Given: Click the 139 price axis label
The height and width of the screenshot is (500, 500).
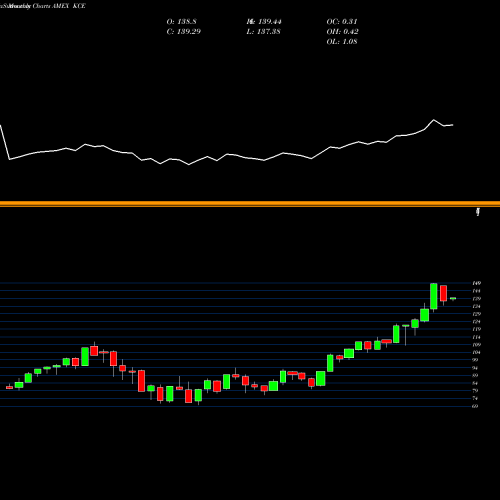Looking at the screenshot, I should tap(477, 299).
